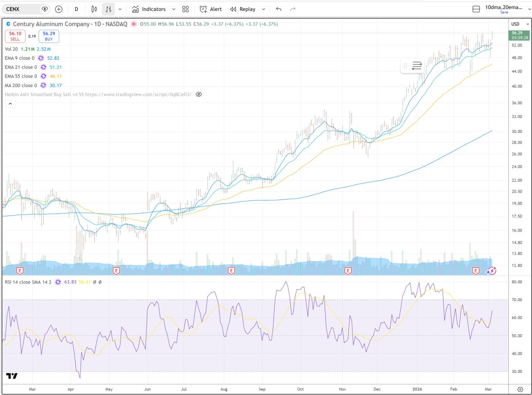
Task: Toggle the floating drawing toolbar lines button
Action: pos(417,66)
